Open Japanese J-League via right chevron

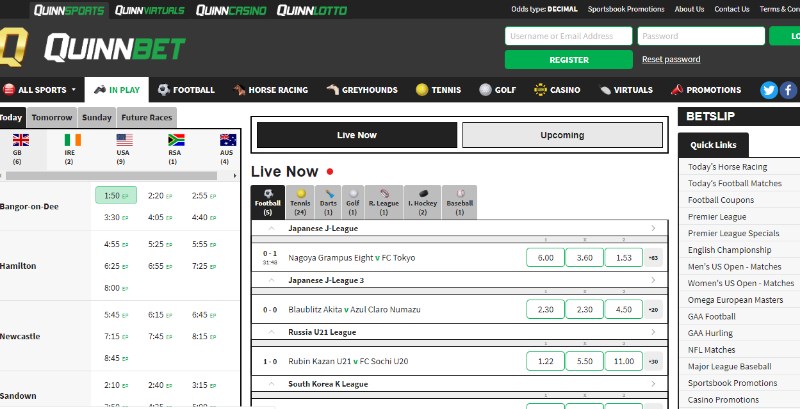point(654,228)
